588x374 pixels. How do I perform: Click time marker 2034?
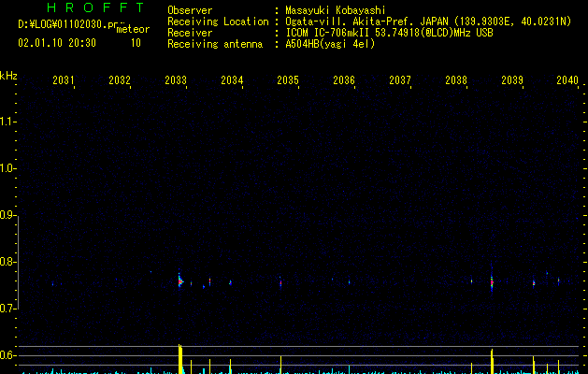click(232, 80)
